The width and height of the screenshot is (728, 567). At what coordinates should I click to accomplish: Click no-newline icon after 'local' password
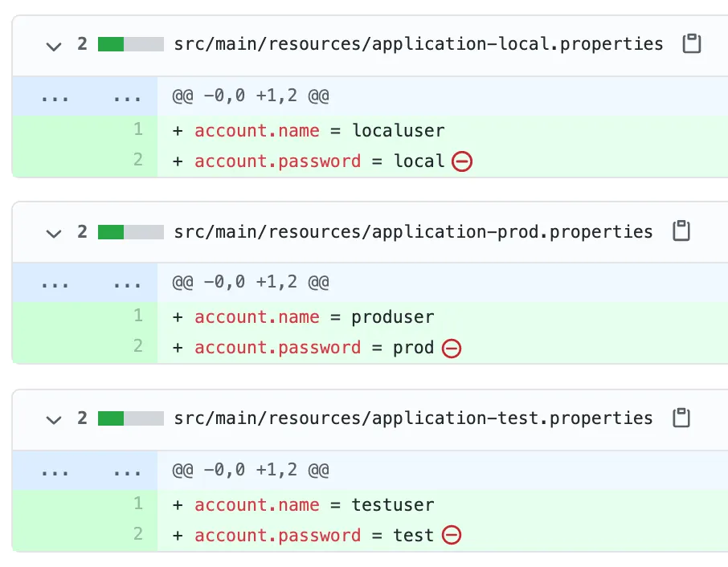[x=462, y=161]
